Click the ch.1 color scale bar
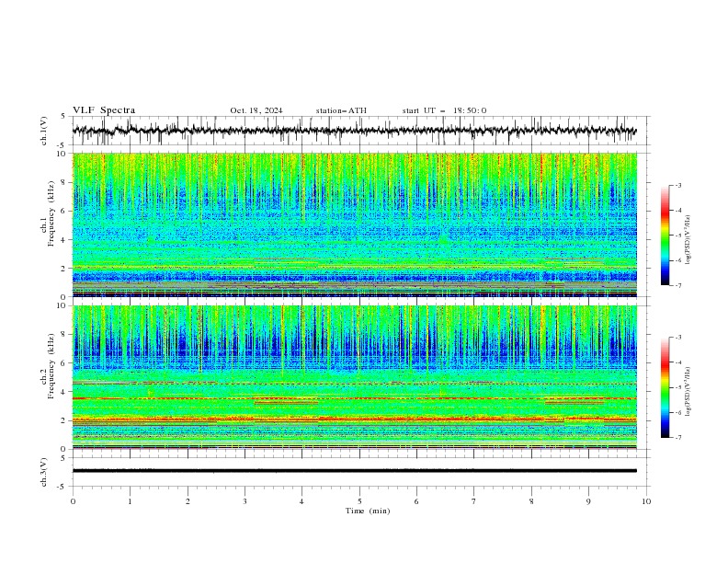The image size is (728, 563). click(665, 236)
